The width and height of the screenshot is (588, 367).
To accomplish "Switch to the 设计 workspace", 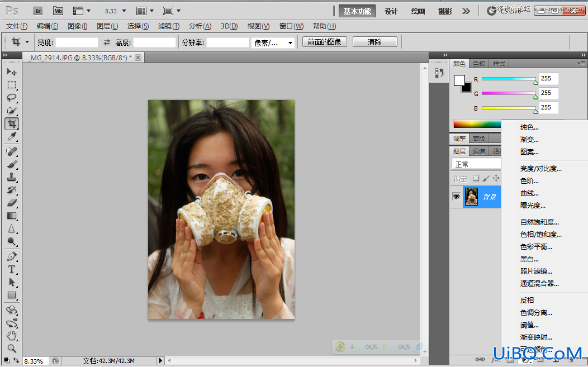I will (x=391, y=11).
